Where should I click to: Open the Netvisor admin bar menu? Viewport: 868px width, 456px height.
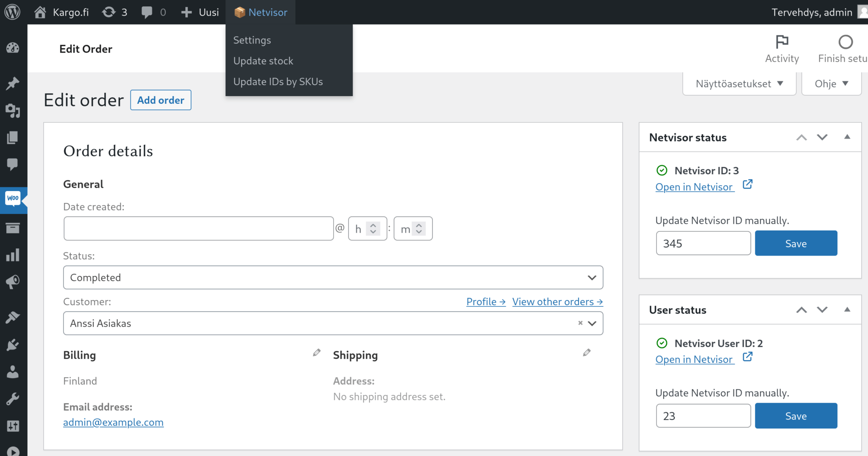261,12
